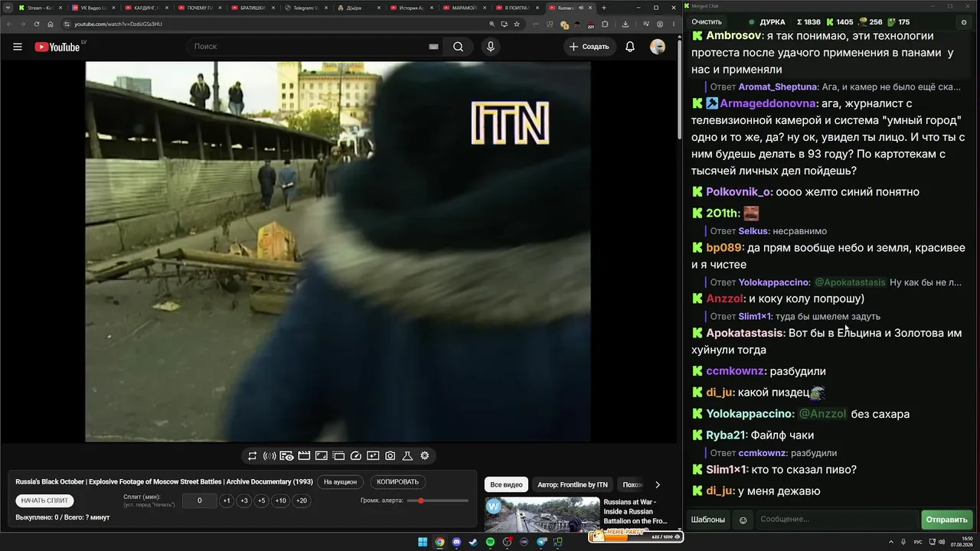This screenshot has width=980, height=551.
Task: Open YouTube notifications bell
Action: coord(630,47)
